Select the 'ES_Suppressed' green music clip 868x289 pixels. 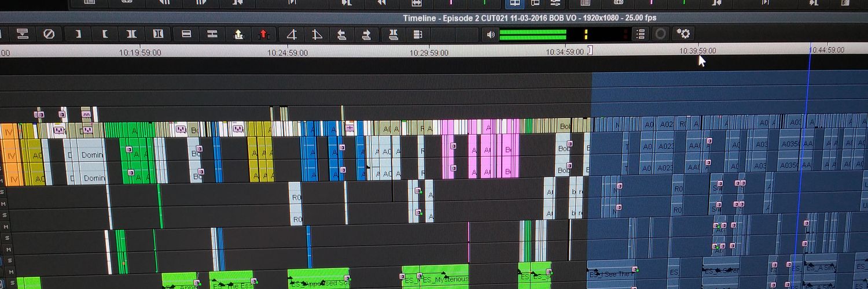tap(318, 279)
